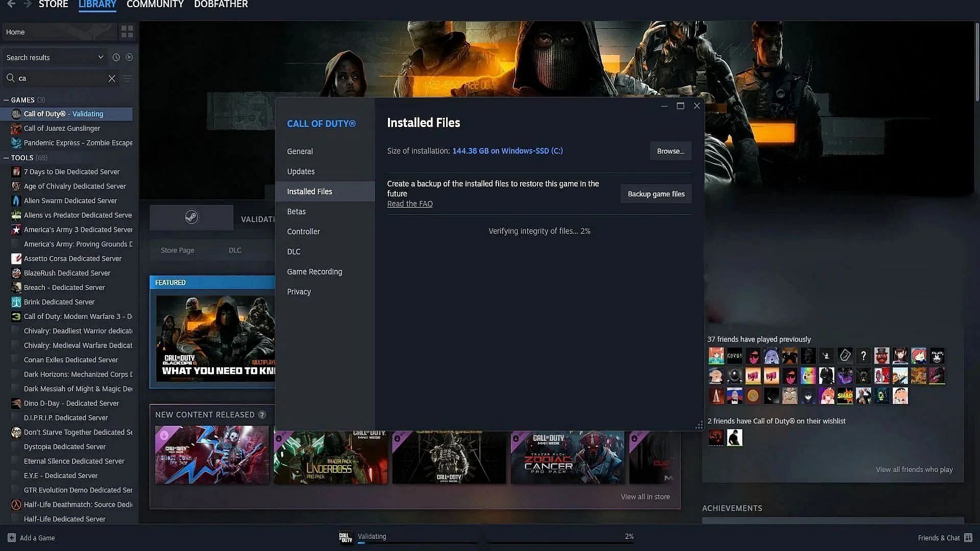The width and height of the screenshot is (980, 551).
Task: Open the Read the FAQ link
Action: coord(409,203)
